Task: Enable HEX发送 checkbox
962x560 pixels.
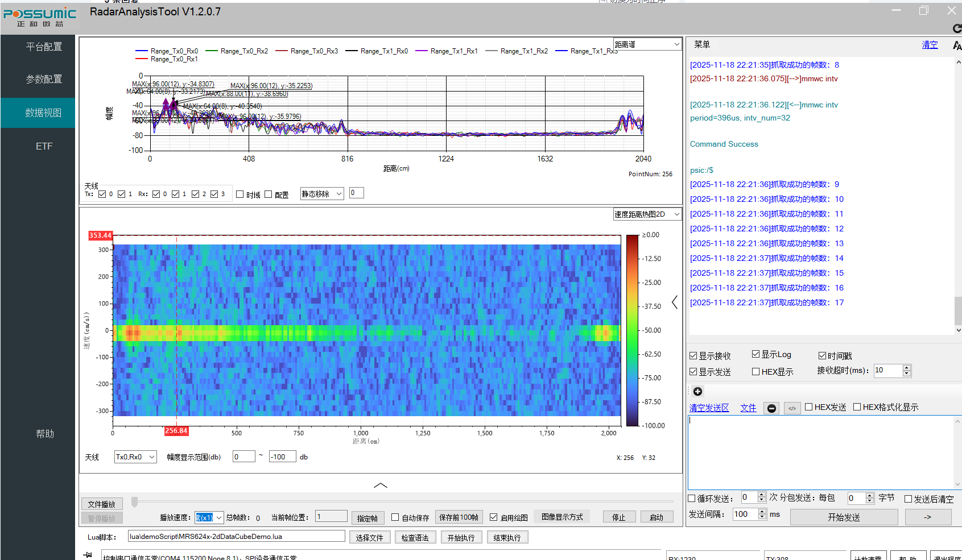Action: click(x=808, y=406)
